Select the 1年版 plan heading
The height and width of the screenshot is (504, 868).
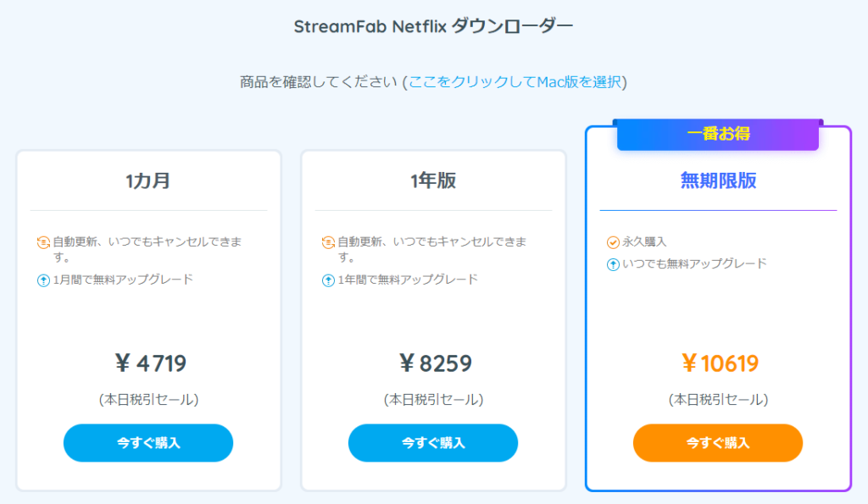433,181
